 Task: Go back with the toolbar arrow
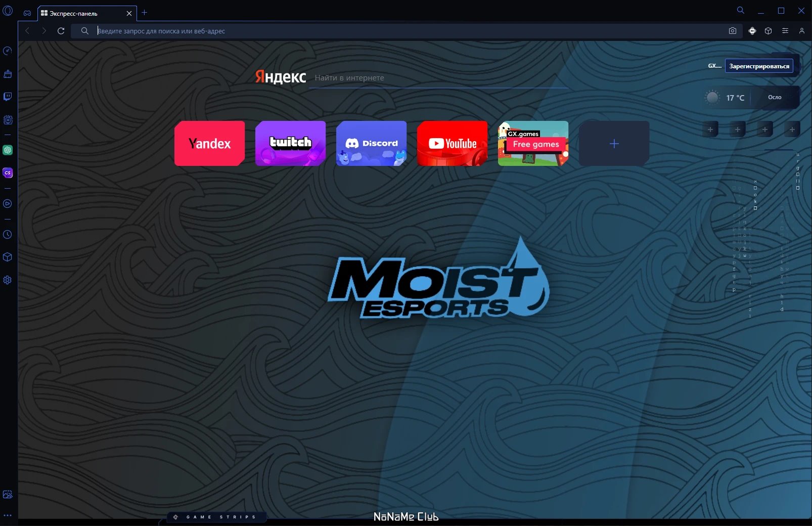[27, 31]
